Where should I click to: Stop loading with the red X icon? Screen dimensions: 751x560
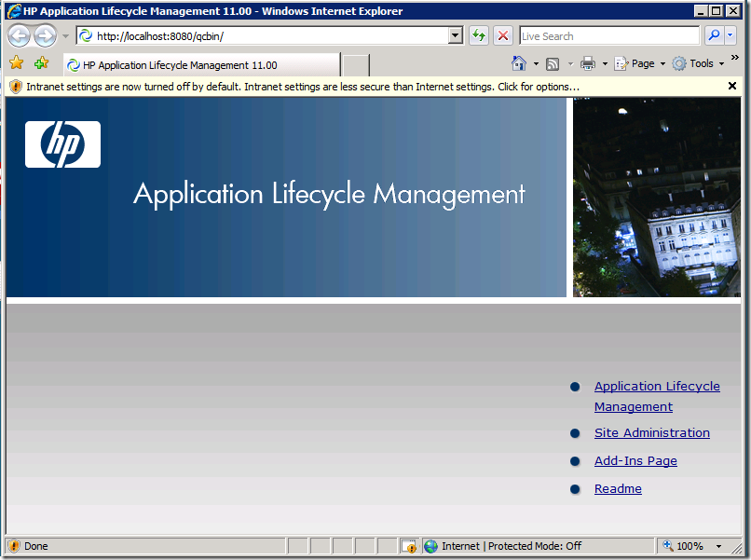(x=503, y=36)
